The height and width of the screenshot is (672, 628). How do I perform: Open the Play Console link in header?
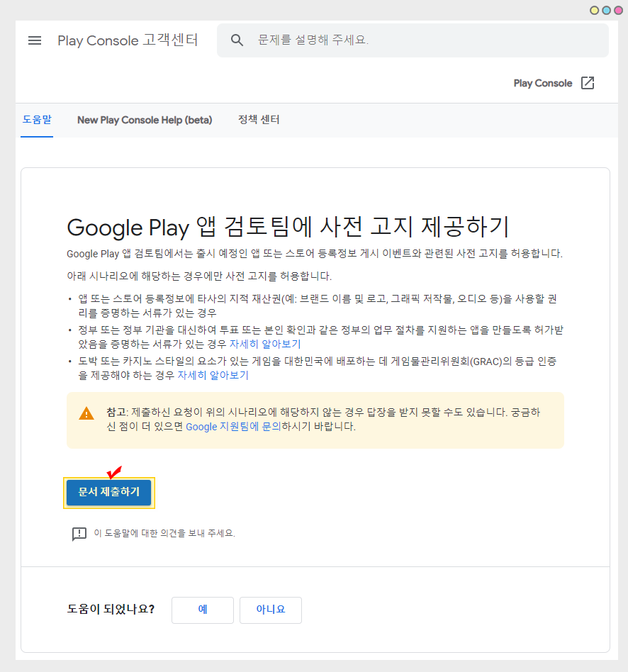[542, 83]
